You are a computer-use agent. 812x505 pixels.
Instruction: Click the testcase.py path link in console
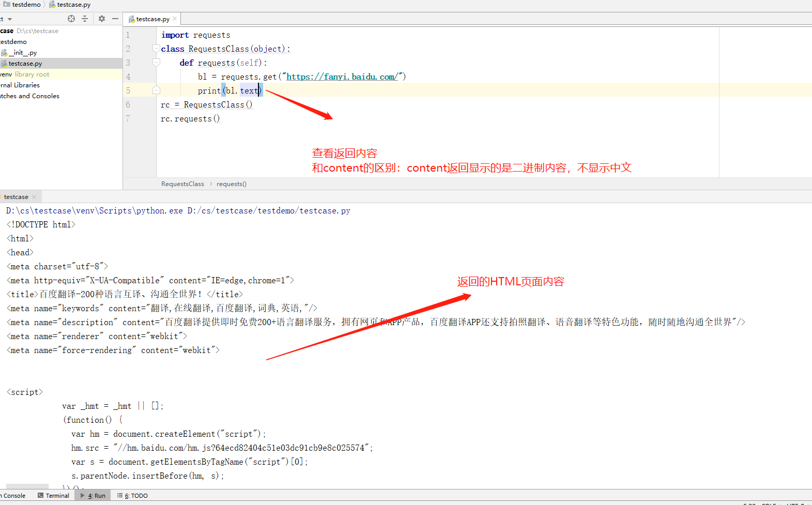point(269,211)
